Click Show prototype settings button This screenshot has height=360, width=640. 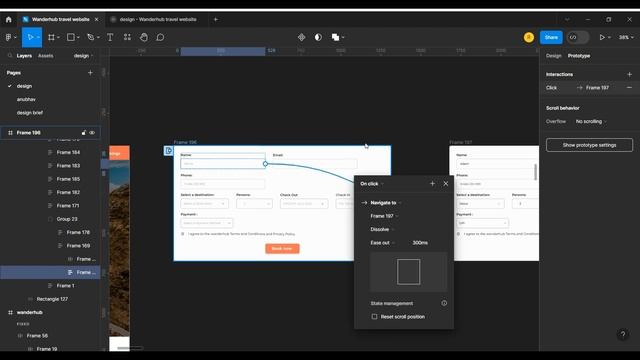point(589,145)
